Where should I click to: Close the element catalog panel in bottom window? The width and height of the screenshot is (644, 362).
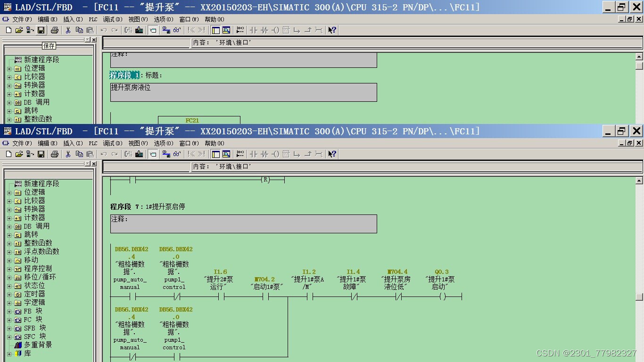94,164
